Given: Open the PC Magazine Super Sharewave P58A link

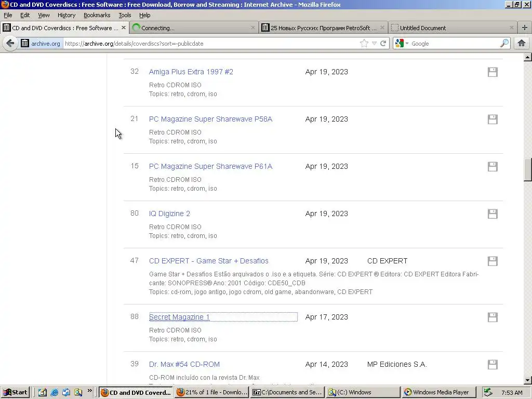Looking at the screenshot, I should [x=211, y=119].
